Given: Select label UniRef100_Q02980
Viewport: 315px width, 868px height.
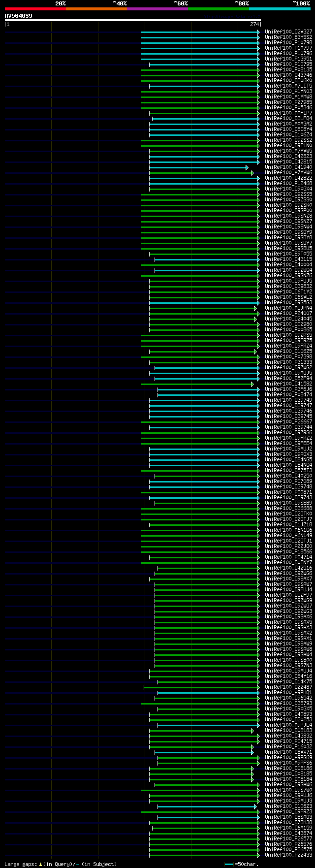Looking at the screenshot, I should point(288,324).
